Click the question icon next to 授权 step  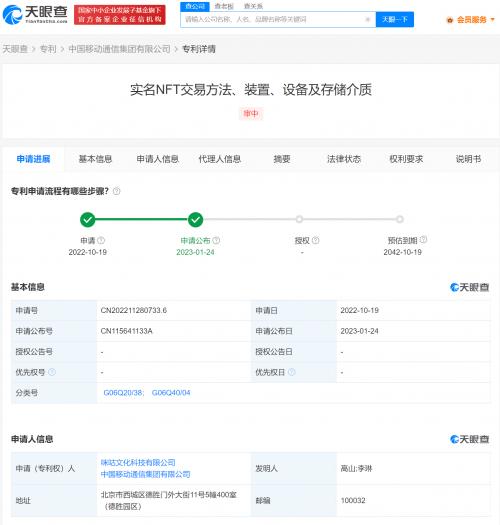pyautogui.click(x=315, y=240)
